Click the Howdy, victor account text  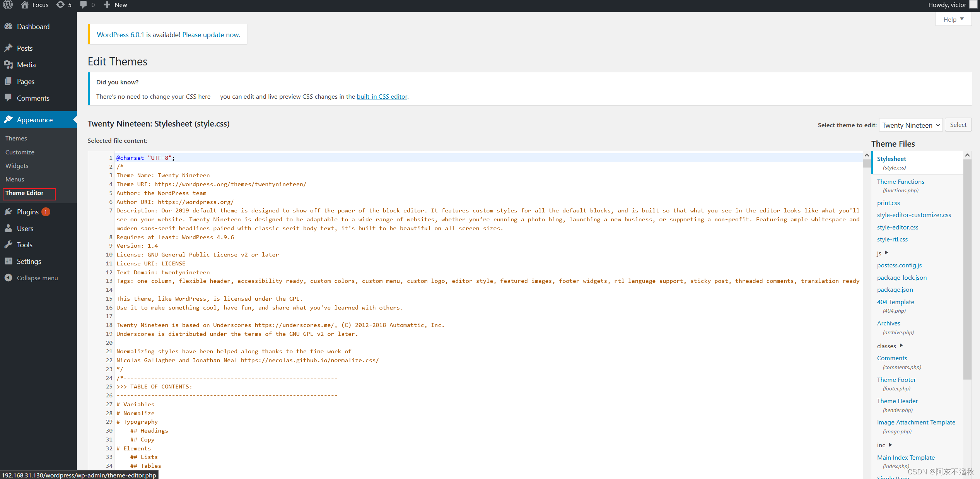[947, 5]
